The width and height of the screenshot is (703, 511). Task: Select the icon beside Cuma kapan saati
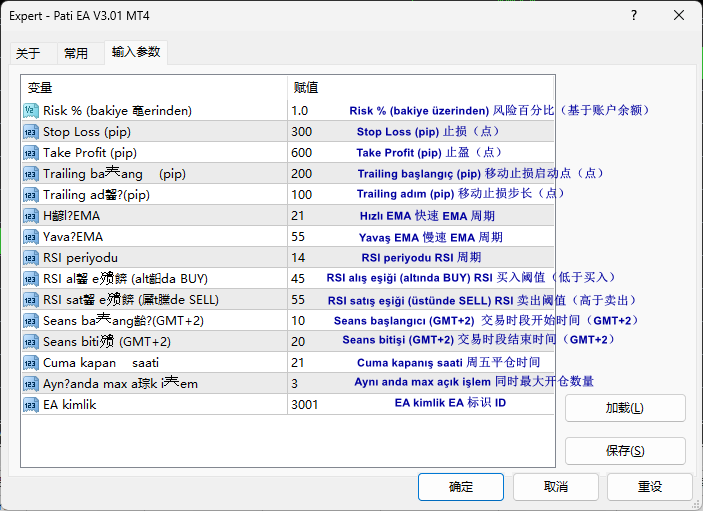tap(31, 362)
